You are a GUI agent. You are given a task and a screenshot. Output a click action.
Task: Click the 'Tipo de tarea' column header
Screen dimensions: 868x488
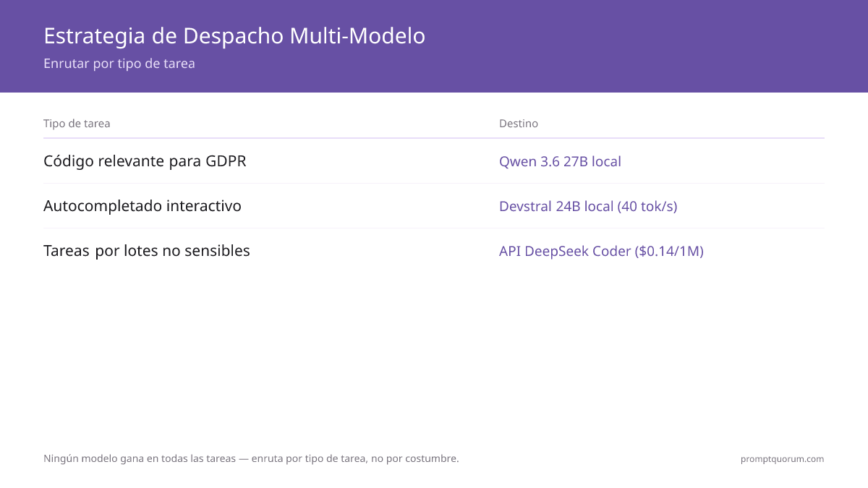(x=77, y=124)
